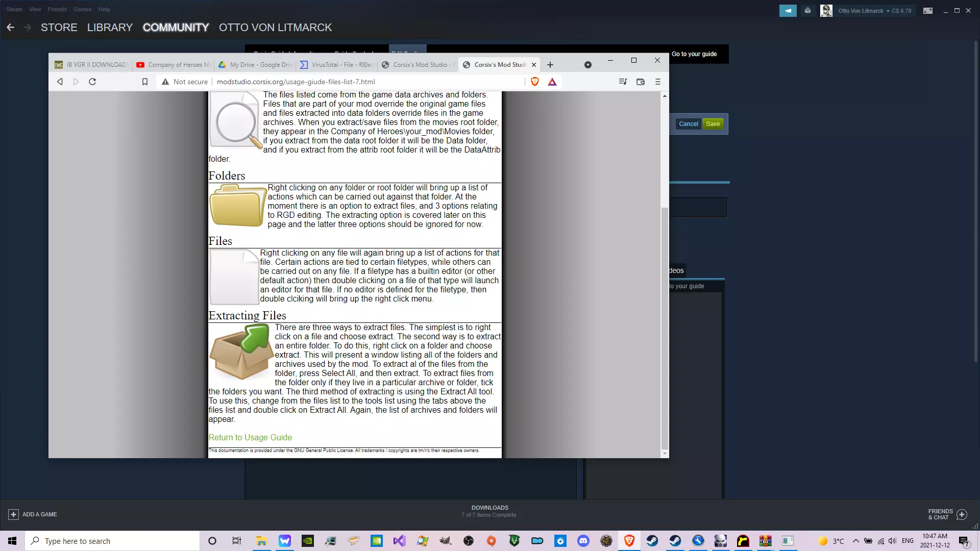
Task: Bookmark this page in the address bar
Action: click(x=145, y=82)
